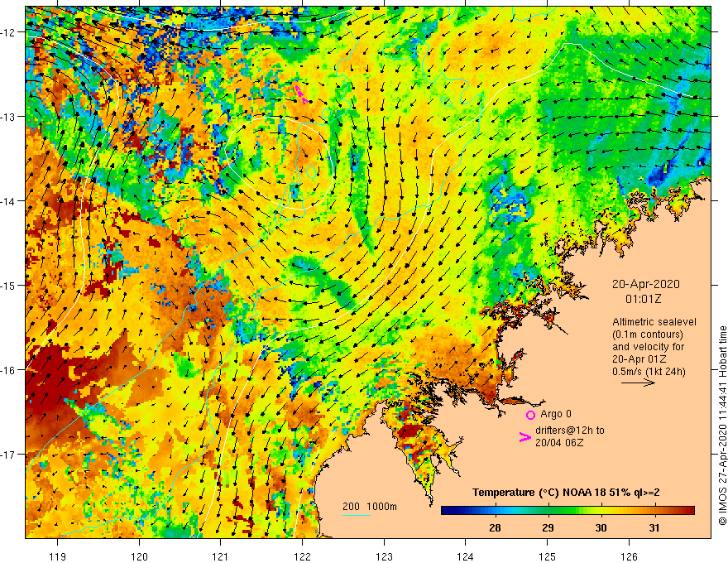Click the 'Temperature (°C) NOAA 18 51% ql>=2' title
This screenshot has width=728, height=563.
(x=566, y=493)
